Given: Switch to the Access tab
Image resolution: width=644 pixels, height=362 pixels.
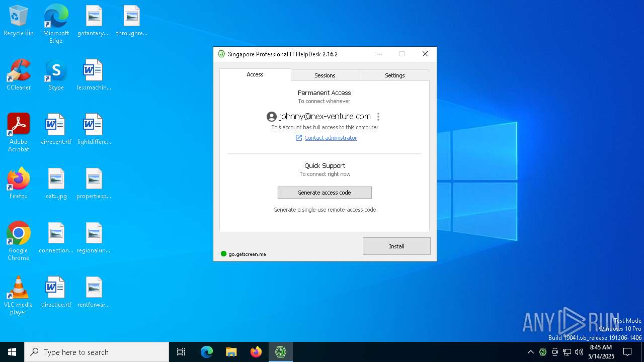Looking at the screenshot, I should click(255, 74).
